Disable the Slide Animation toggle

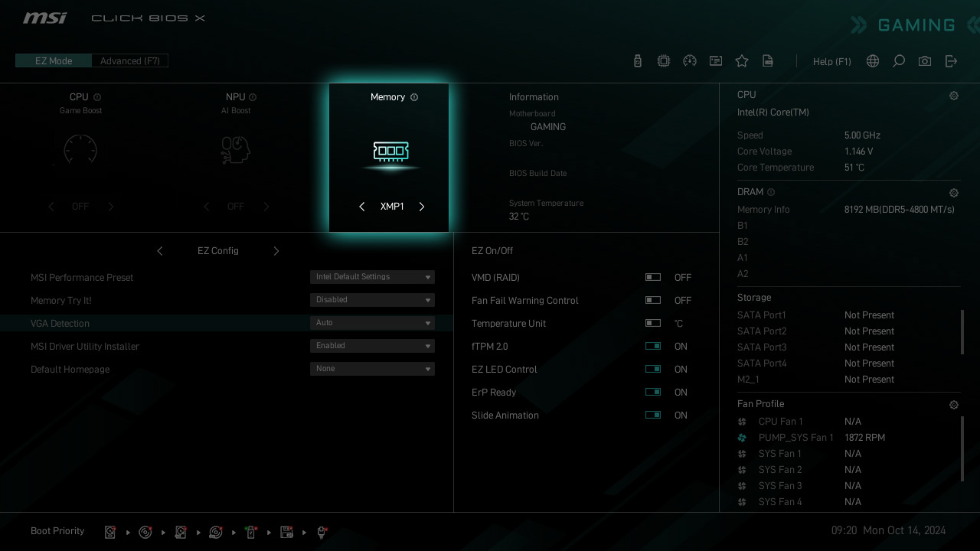click(x=653, y=416)
